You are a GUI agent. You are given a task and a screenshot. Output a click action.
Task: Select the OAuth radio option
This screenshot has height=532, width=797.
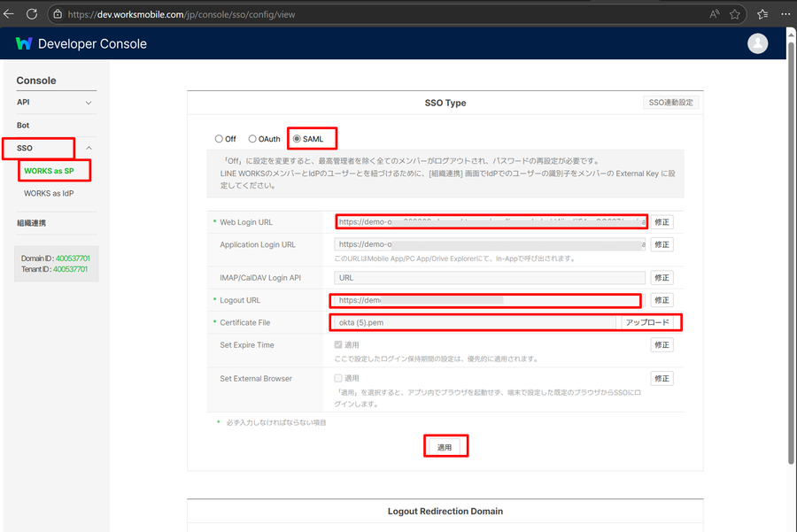[252, 139]
